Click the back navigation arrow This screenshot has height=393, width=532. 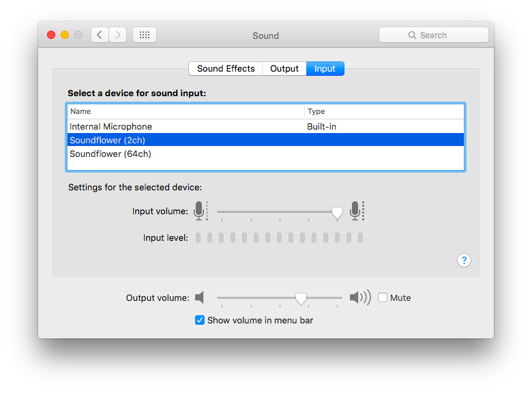(x=100, y=35)
